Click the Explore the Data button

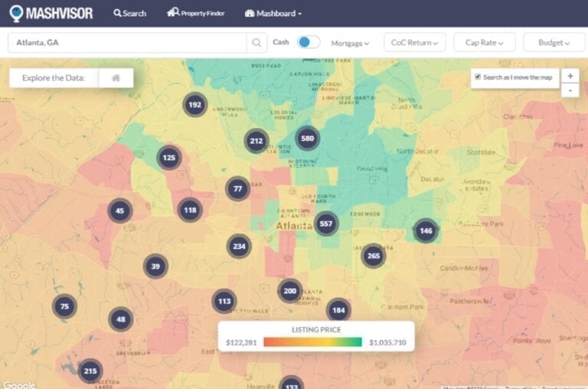[x=54, y=78]
